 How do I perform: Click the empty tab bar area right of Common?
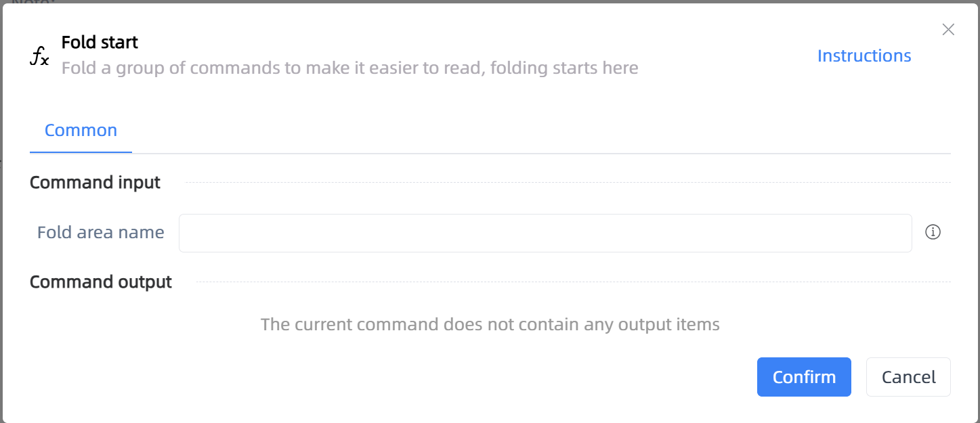coord(541,131)
